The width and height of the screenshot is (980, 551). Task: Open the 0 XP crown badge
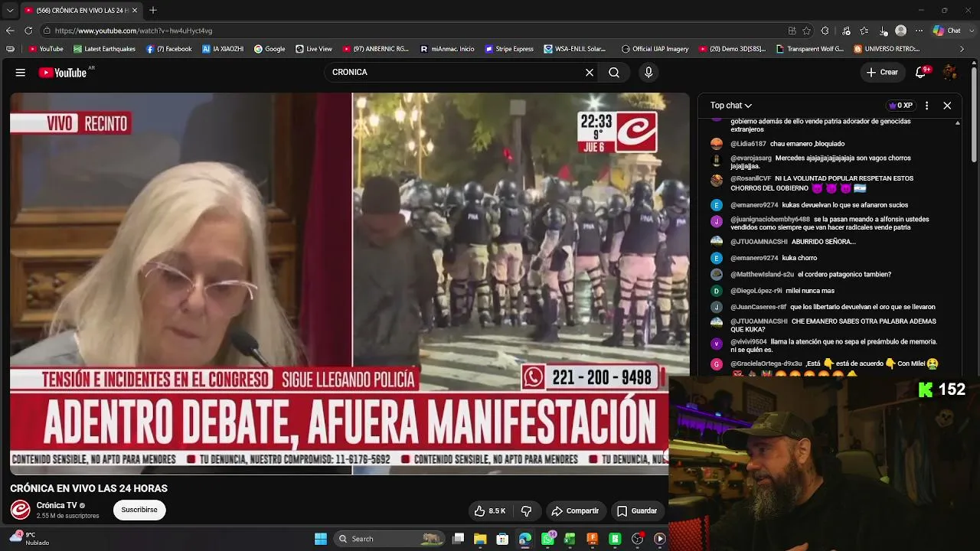(x=900, y=106)
